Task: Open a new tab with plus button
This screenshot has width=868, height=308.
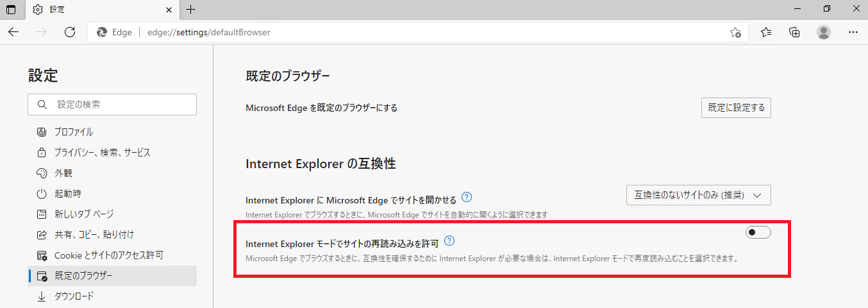Action: tap(190, 10)
